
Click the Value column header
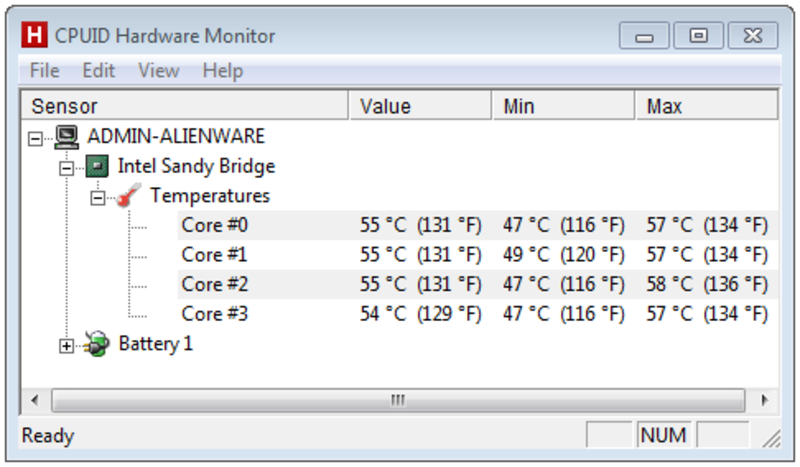click(x=420, y=106)
